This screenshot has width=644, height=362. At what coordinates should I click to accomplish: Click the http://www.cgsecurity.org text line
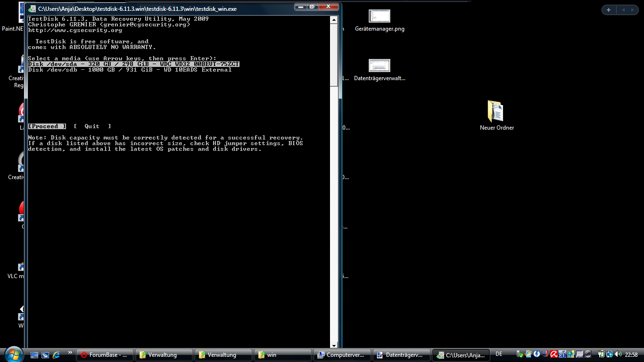click(75, 30)
